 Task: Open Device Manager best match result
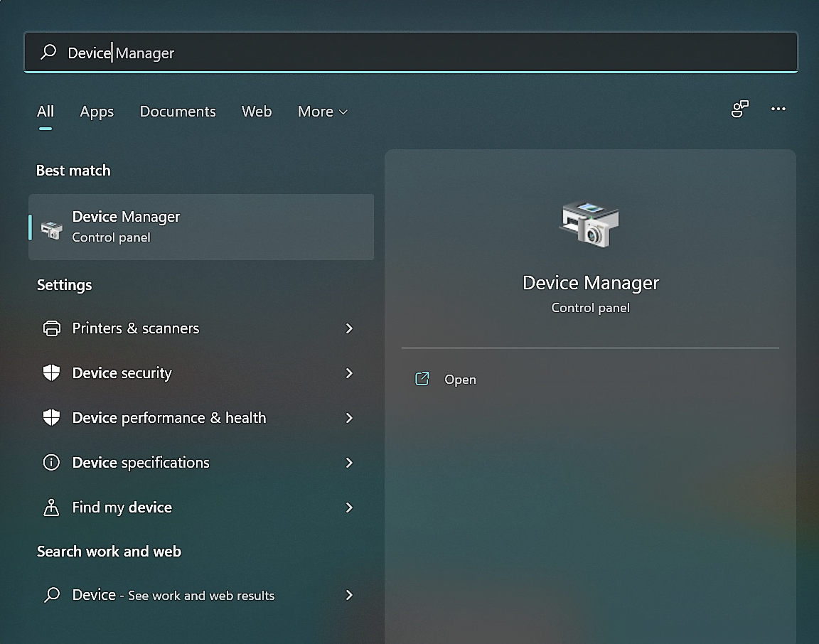(201, 227)
